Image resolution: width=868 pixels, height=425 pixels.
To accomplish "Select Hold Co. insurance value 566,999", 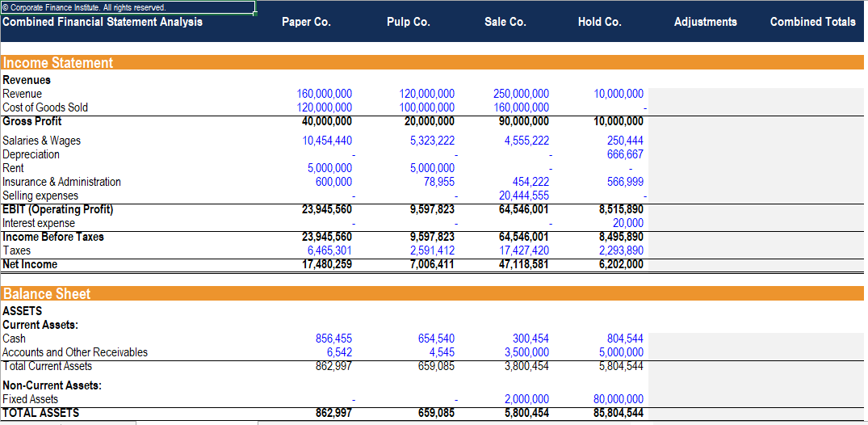I will (x=626, y=182).
